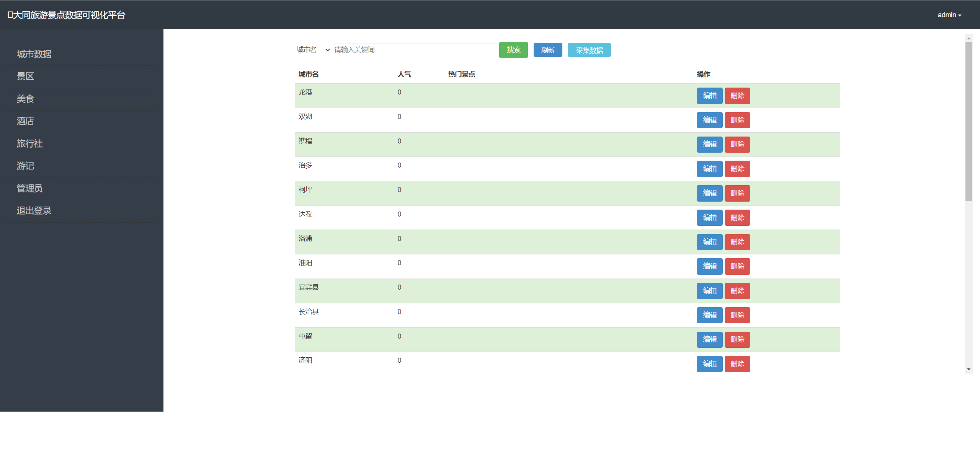The width and height of the screenshot is (980, 456).
Task: Edit the 龙港 city row
Action: (709, 96)
